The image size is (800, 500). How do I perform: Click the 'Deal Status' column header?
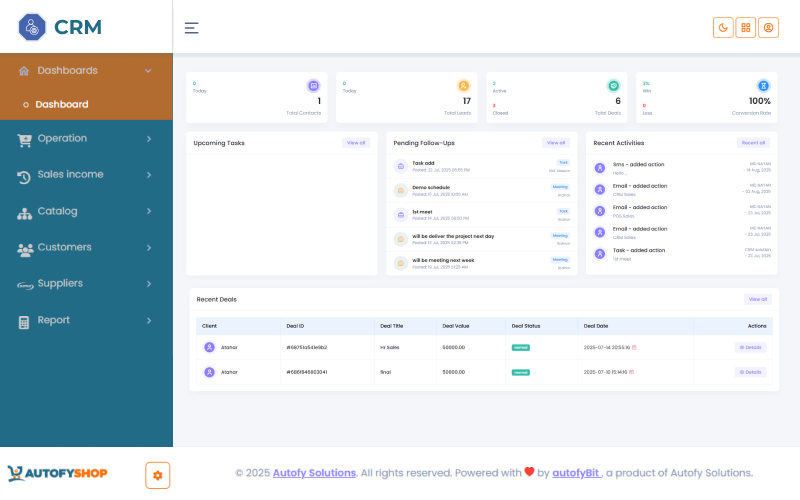526,326
